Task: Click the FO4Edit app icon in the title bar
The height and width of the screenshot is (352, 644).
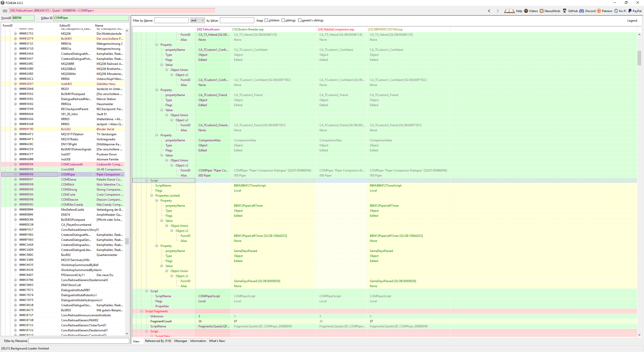Action: (3, 3)
